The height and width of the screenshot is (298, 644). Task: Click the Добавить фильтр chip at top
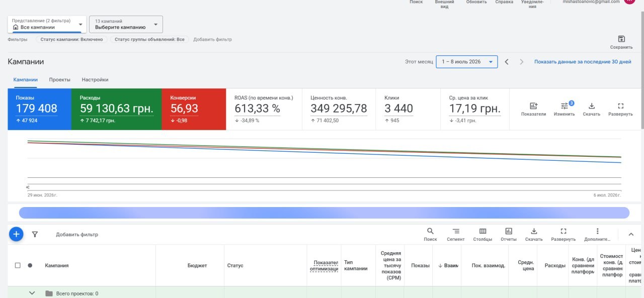[x=212, y=39]
